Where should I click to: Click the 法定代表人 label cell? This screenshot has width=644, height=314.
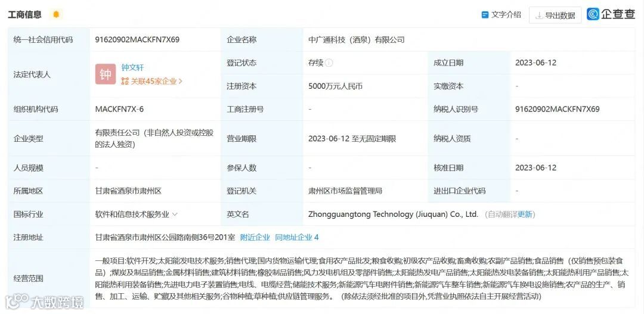pos(48,74)
